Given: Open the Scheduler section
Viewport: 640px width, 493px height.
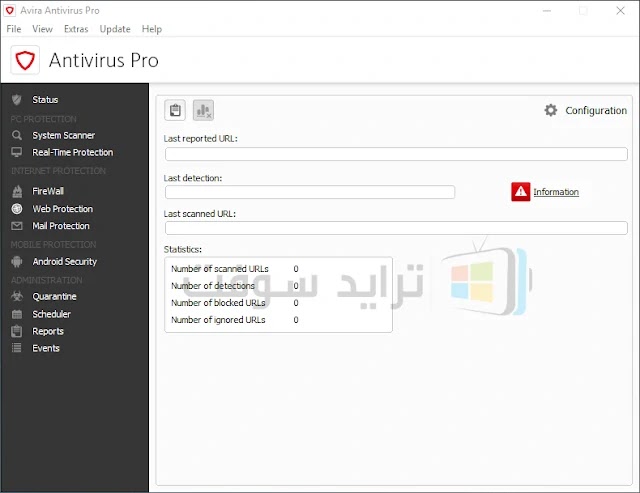Looking at the screenshot, I should tap(51, 314).
